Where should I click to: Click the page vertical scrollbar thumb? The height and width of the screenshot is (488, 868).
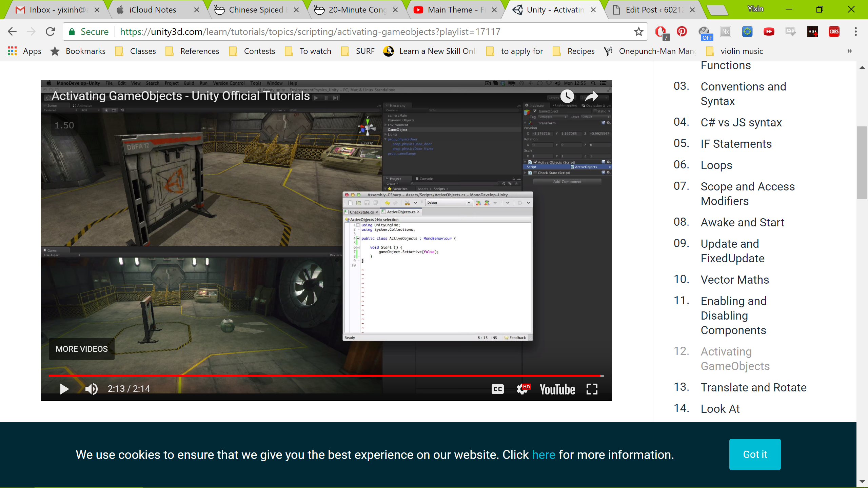pyautogui.click(x=862, y=163)
